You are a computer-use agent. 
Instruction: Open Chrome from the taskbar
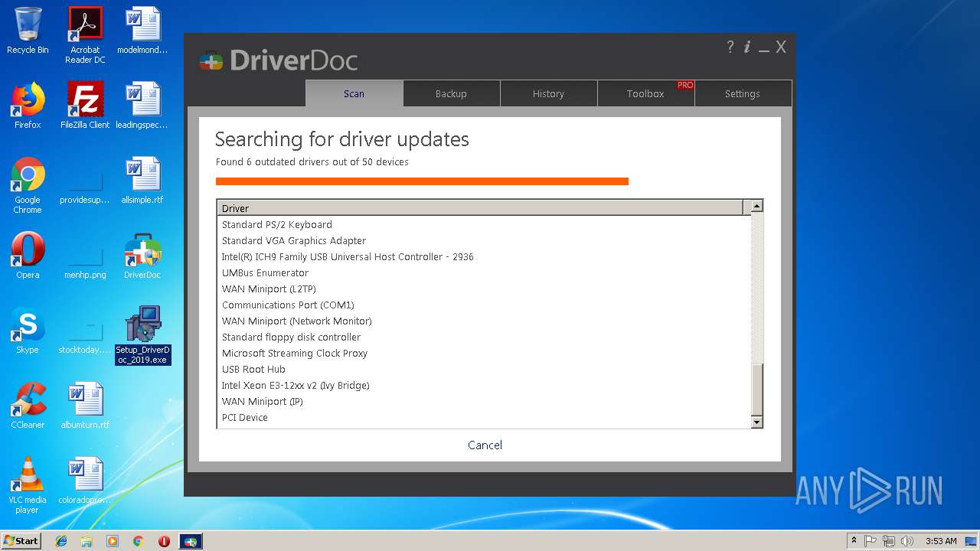click(139, 541)
